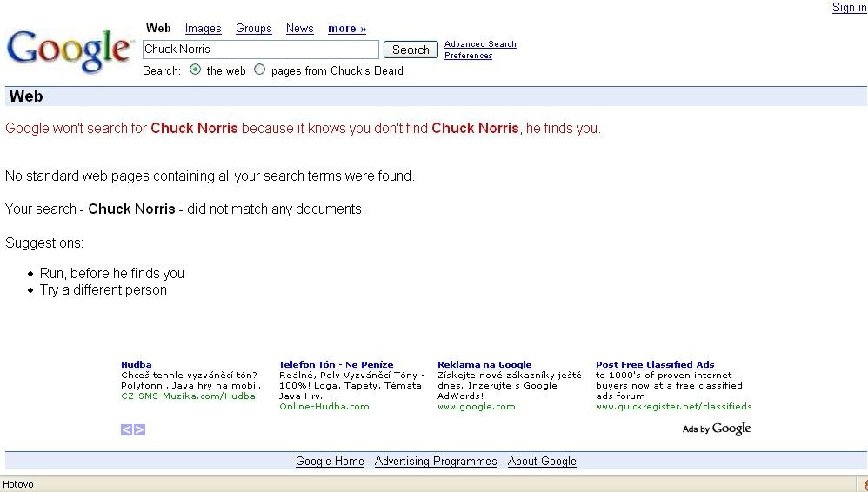Switch to the Images tab
Image resolution: width=868 pixels, height=492 pixels.
point(203,29)
